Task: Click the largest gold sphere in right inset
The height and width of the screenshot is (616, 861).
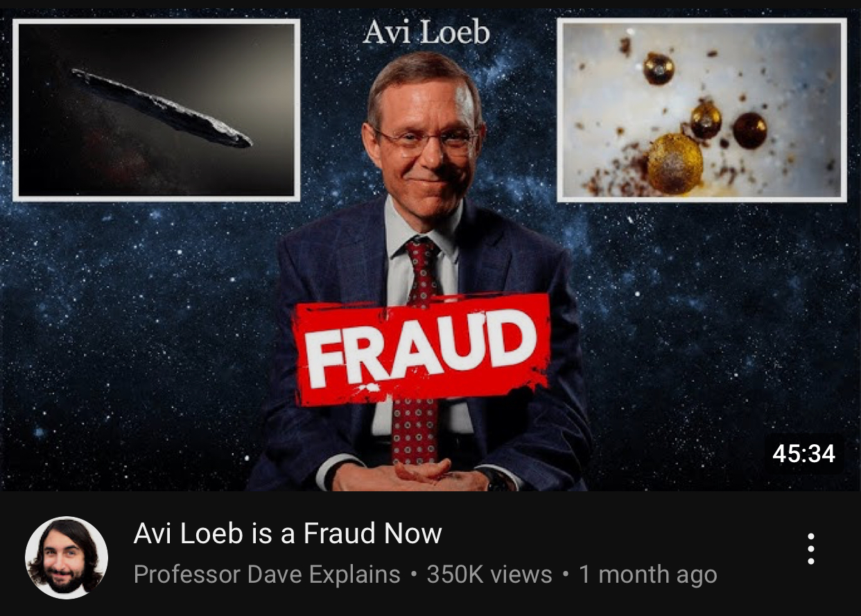Action: pyautogui.click(x=675, y=163)
